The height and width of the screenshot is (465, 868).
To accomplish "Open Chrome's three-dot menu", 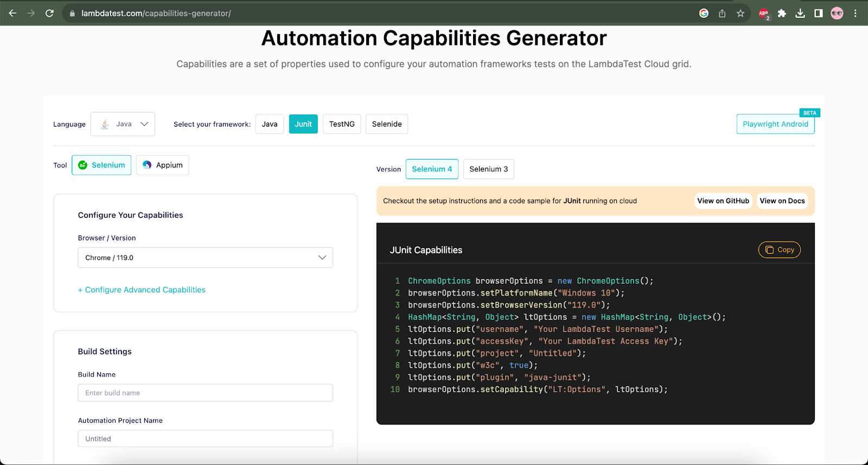I will (856, 13).
